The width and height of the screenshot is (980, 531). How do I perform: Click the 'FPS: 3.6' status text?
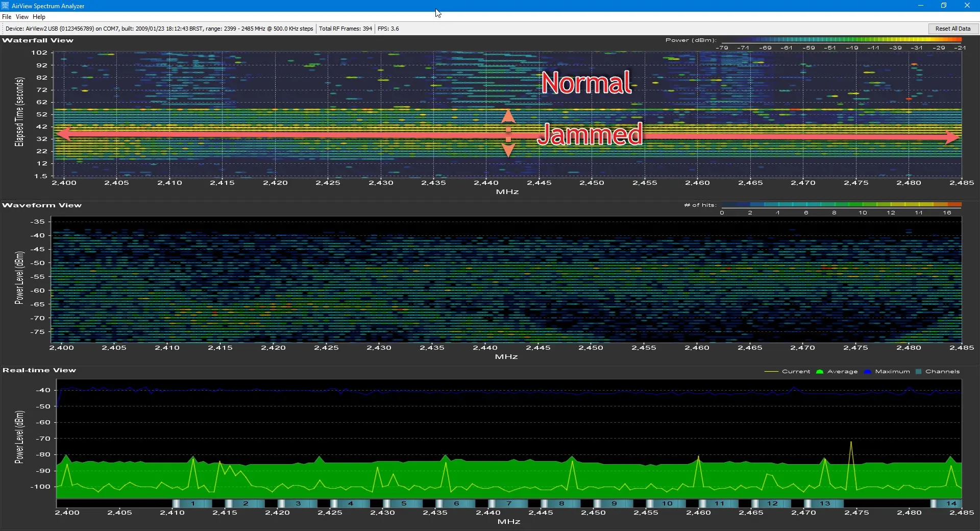click(388, 29)
